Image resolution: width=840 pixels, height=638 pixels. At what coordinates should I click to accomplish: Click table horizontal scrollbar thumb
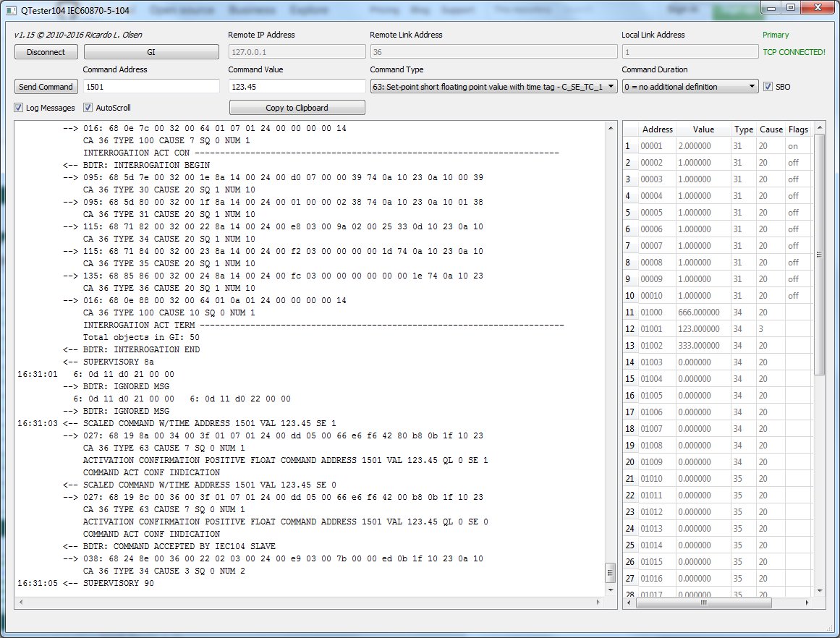coord(704,603)
